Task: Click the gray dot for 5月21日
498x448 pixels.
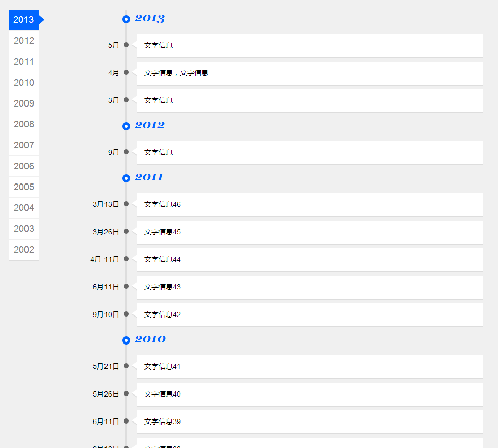Action: (x=126, y=366)
